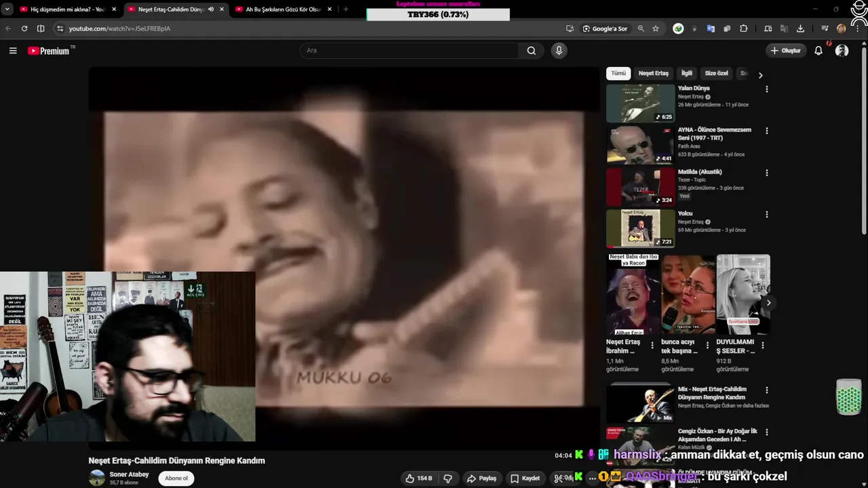Open site information icon in address bar

pos(60,28)
